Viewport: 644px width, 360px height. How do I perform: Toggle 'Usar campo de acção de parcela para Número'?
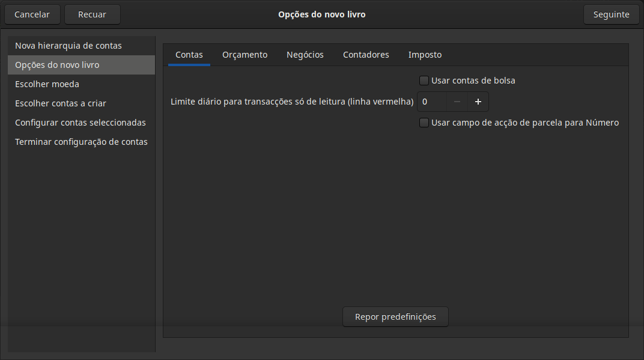(x=424, y=123)
